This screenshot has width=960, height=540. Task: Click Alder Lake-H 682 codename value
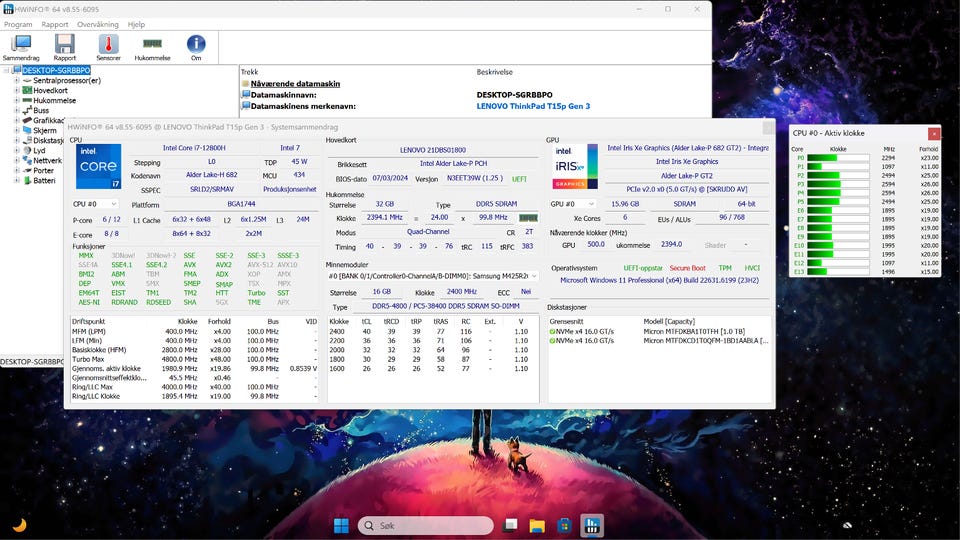pos(211,175)
